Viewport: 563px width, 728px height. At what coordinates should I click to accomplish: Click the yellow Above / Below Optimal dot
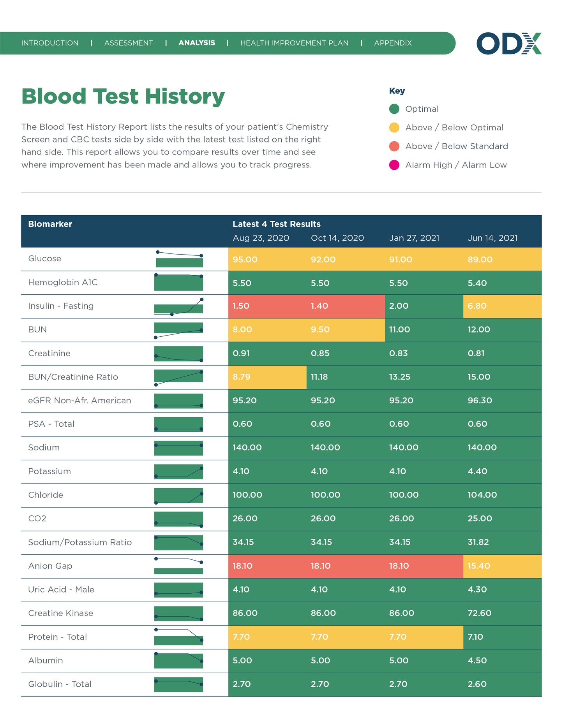click(394, 128)
